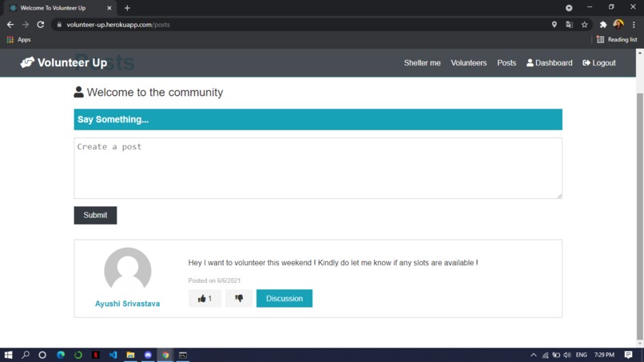Click the Volunteer Up brand title
Screen dimensions: 644x362
(x=72, y=62)
